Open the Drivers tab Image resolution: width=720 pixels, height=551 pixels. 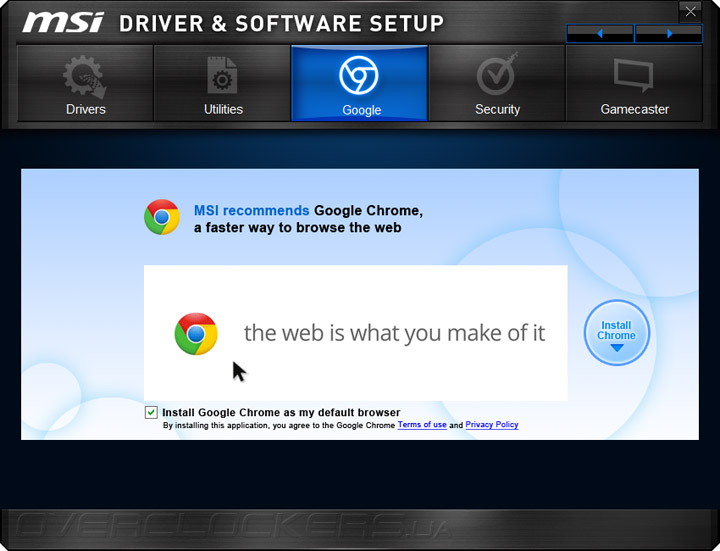point(85,83)
